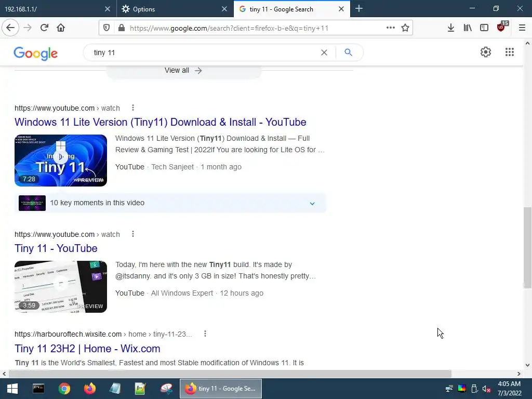Image resolution: width=532 pixels, height=399 pixels.
Task: Launch Firefox from the pinned taskbar icon
Action: click(x=89, y=389)
